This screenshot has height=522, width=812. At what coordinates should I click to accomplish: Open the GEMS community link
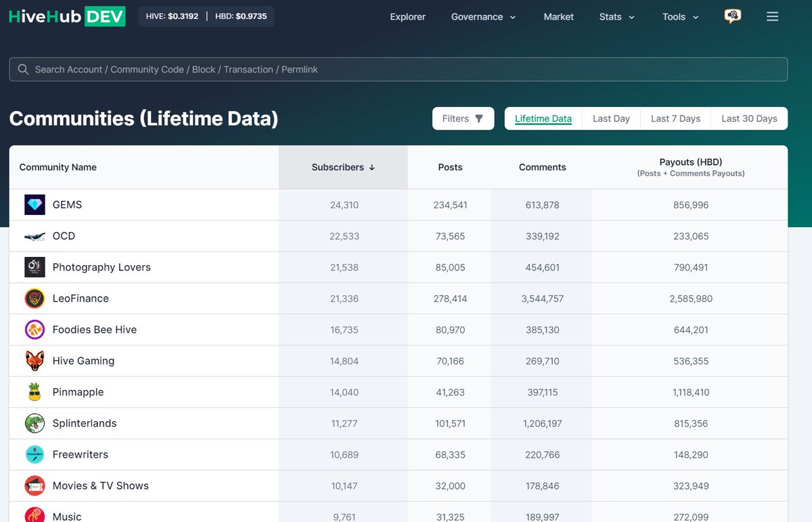pos(67,205)
